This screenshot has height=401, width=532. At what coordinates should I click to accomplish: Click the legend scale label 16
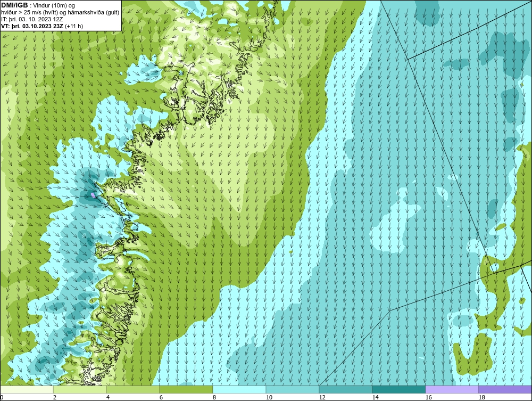(428, 397)
